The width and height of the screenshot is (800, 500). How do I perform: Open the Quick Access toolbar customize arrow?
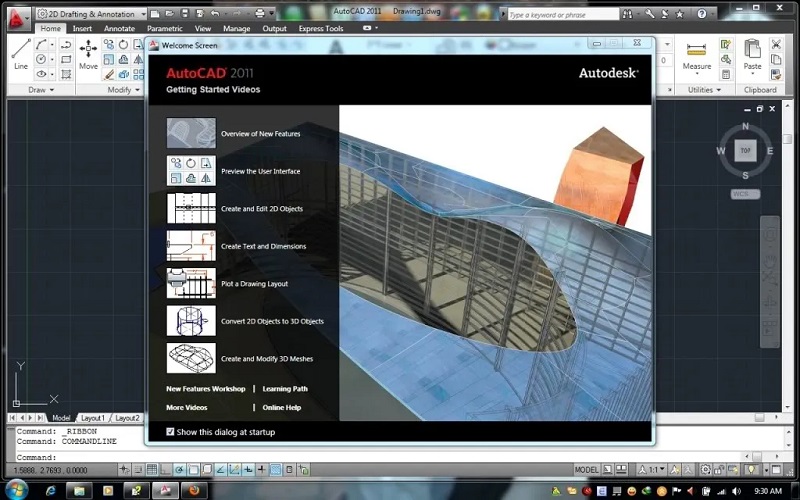click(x=272, y=14)
